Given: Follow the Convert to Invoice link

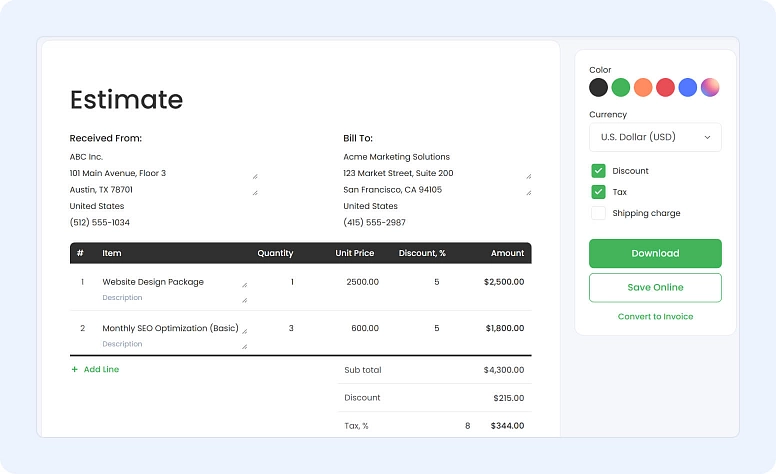Looking at the screenshot, I should point(655,317).
